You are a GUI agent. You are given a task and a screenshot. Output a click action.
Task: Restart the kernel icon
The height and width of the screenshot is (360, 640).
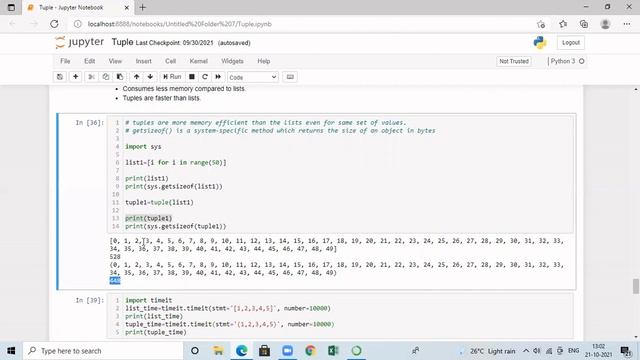205,77
